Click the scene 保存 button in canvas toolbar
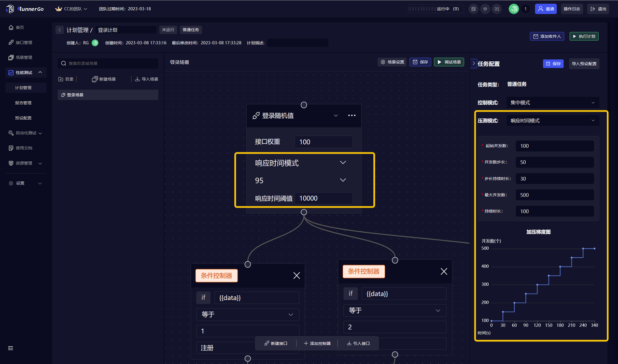 coord(420,62)
